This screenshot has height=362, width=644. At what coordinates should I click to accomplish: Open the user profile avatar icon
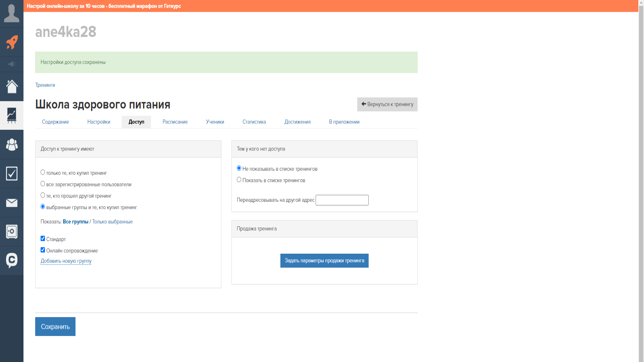click(x=12, y=13)
